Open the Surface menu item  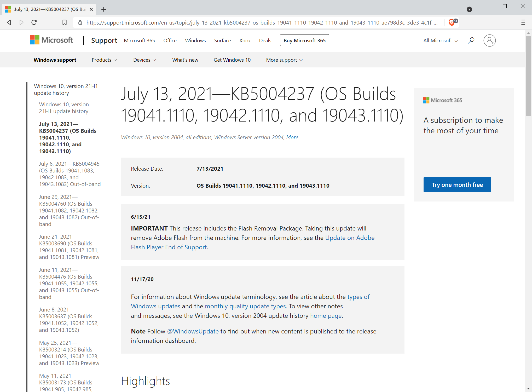click(222, 41)
